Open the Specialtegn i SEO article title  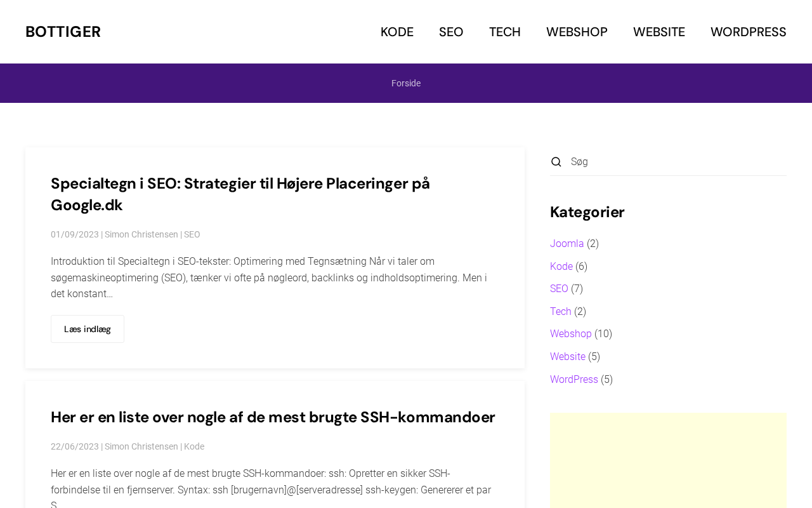(240, 194)
